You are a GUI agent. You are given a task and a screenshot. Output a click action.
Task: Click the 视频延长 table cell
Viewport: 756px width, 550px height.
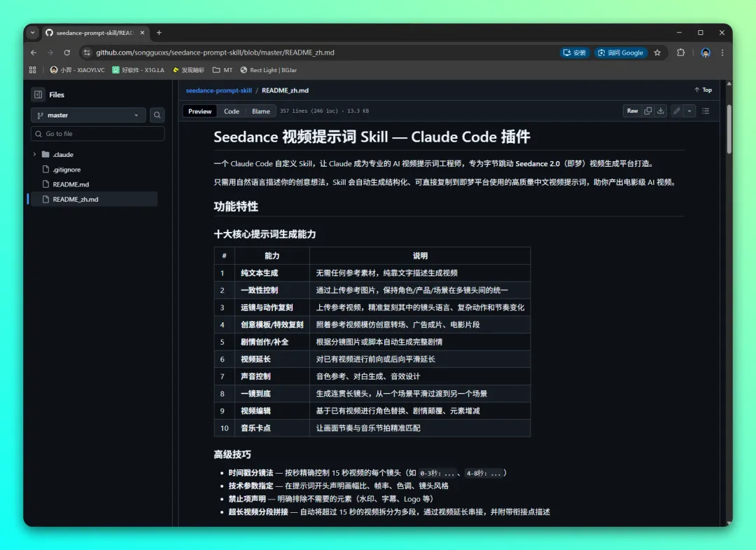[x=272, y=359]
